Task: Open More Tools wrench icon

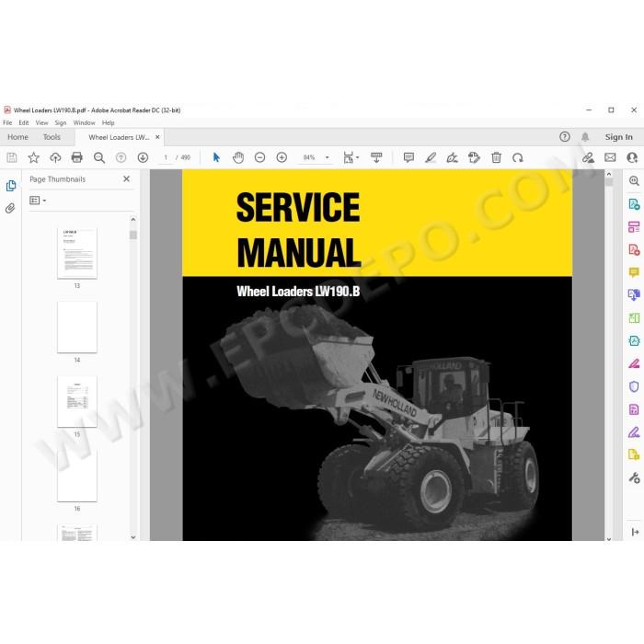Action: point(634,477)
